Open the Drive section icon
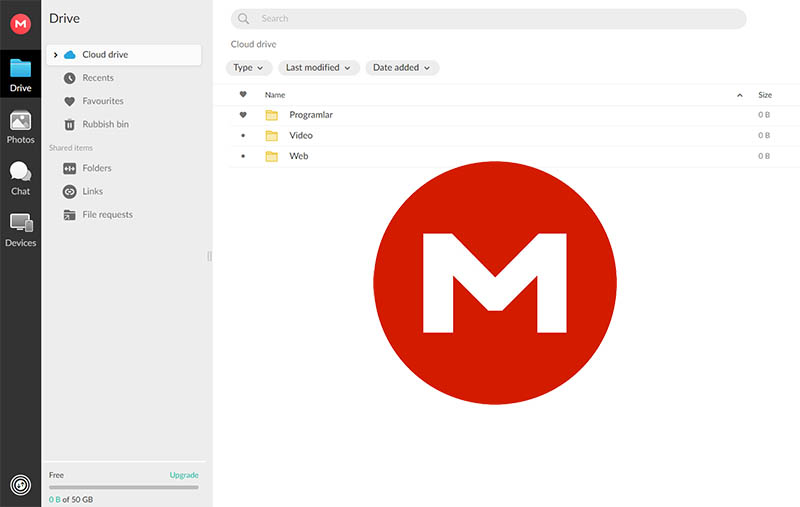This screenshot has width=800, height=507. coord(20,68)
